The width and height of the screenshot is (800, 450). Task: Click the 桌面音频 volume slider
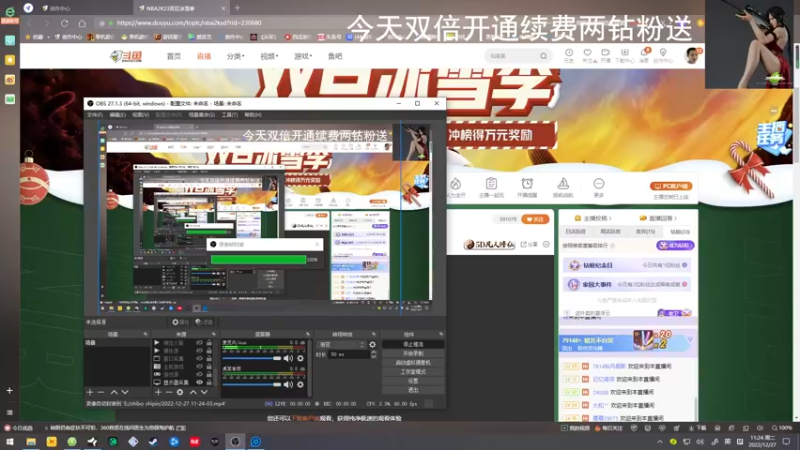point(252,385)
